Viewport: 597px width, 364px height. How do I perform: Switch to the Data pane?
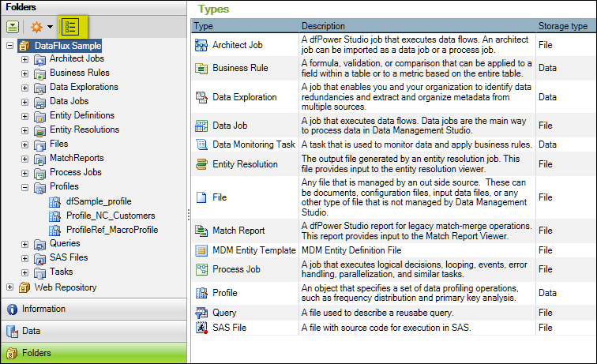point(32,331)
